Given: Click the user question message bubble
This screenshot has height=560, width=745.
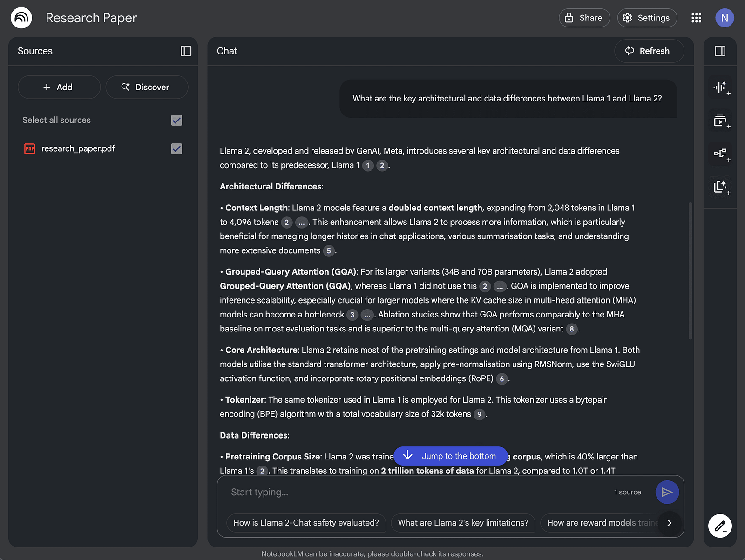Looking at the screenshot, I should (x=508, y=99).
